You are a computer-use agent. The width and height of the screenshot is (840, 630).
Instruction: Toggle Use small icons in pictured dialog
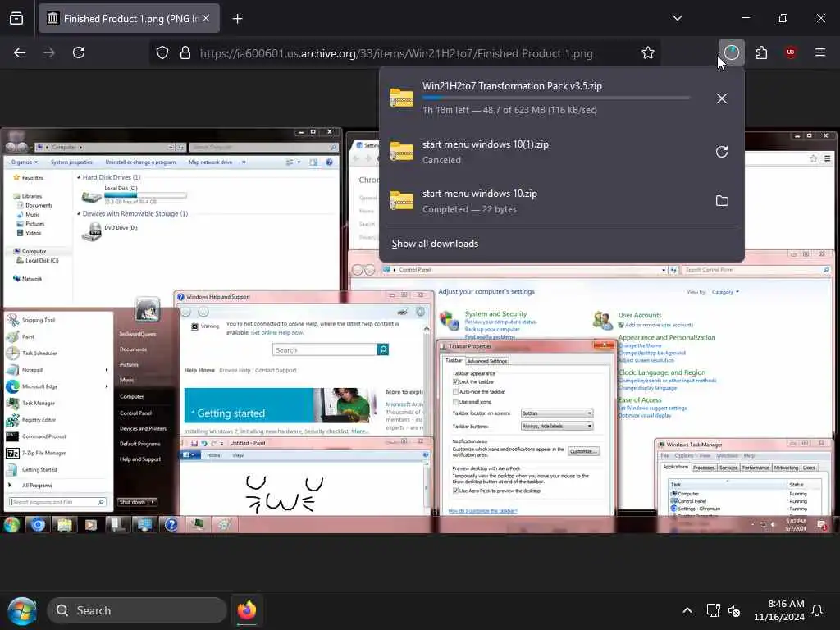click(x=456, y=402)
